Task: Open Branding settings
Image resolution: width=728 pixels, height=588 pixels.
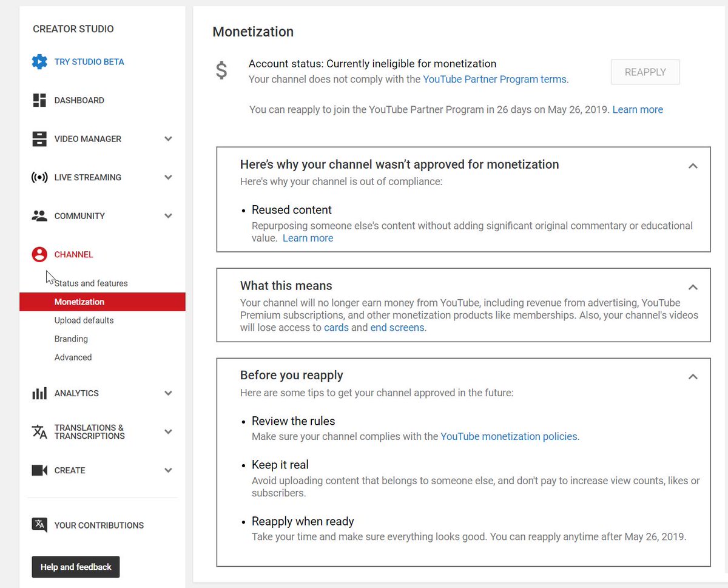Action: pyautogui.click(x=71, y=339)
